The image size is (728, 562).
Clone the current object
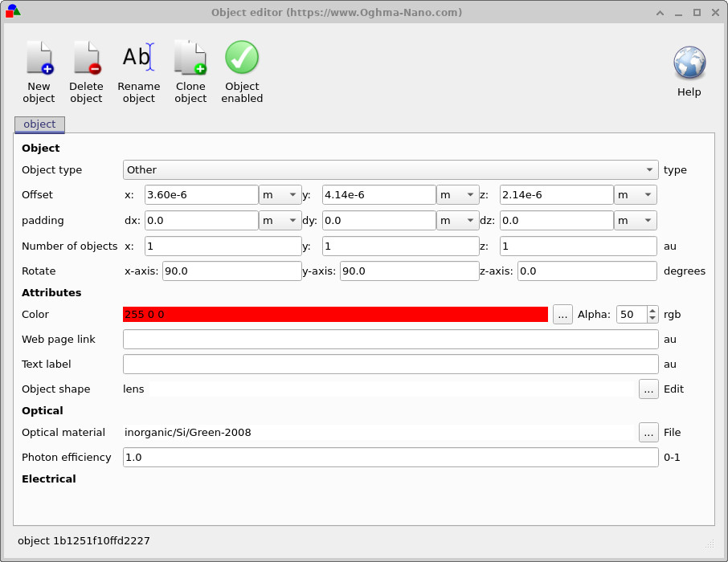(190, 71)
